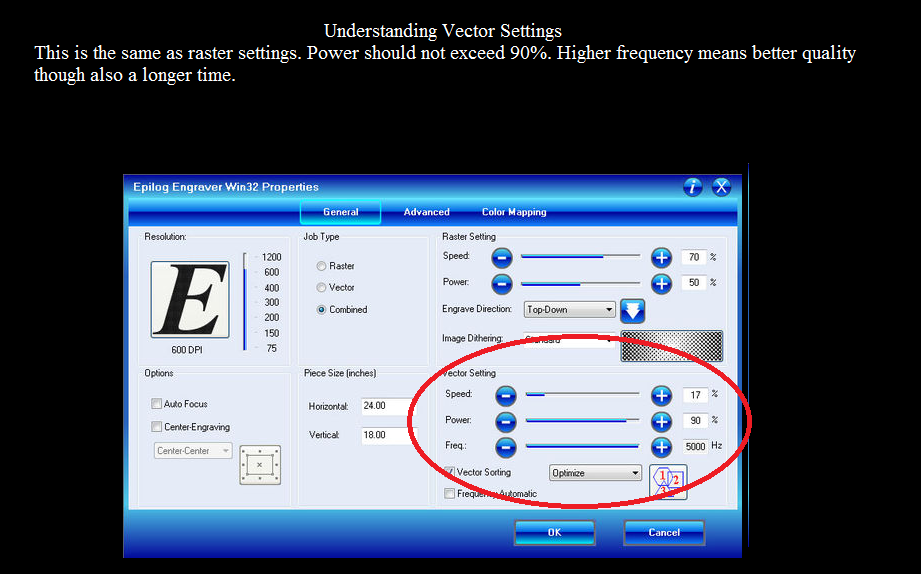Select 300 on the resolution scale
This screenshot has width=921, height=574.
(x=271, y=303)
